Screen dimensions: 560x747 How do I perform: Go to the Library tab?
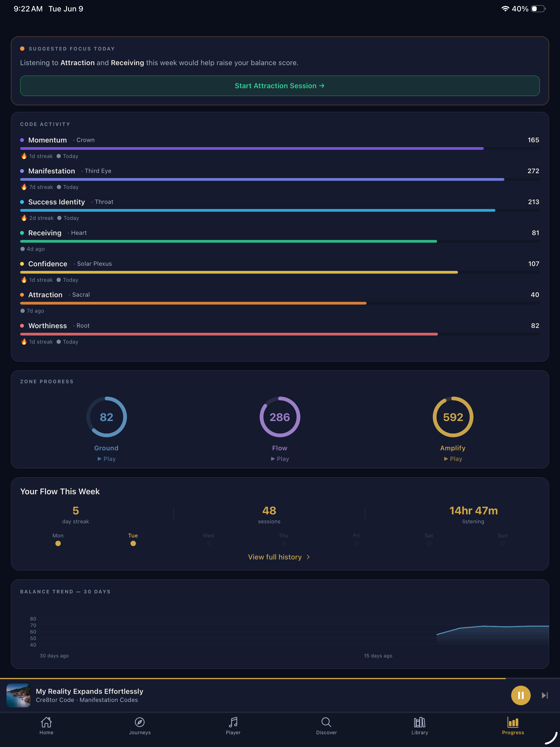click(419, 726)
